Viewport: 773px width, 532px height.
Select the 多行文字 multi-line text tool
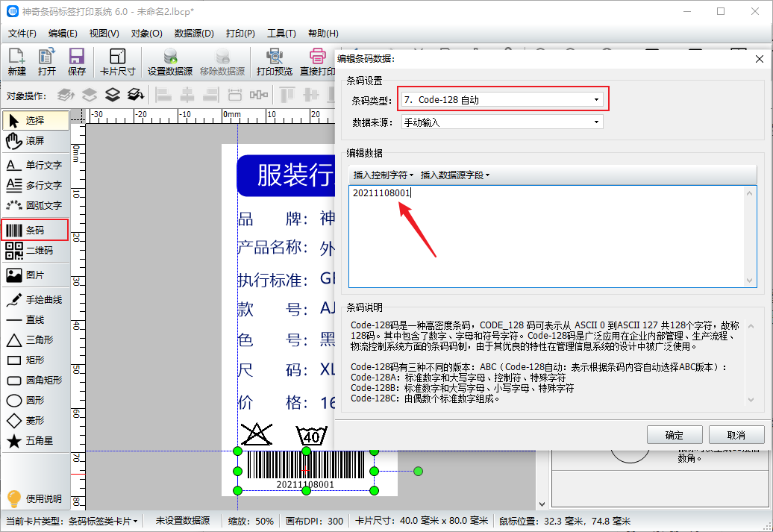[x=36, y=185]
